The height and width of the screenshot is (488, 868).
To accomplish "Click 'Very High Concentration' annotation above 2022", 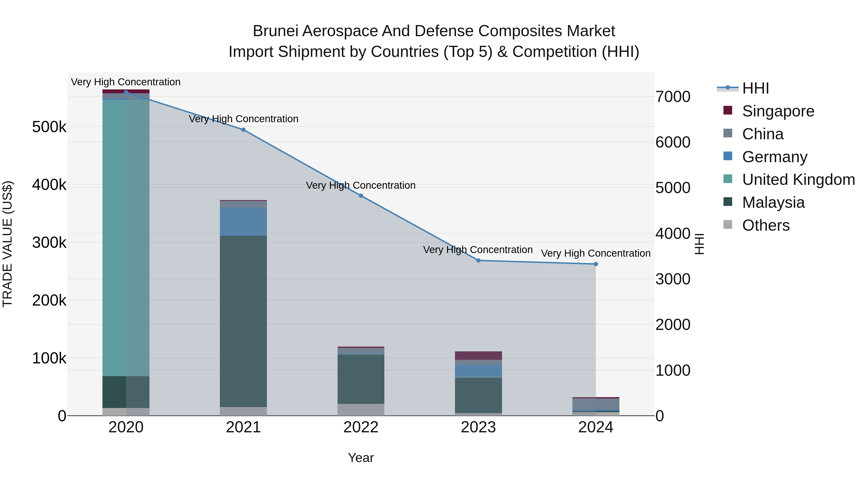I will [360, 185].
